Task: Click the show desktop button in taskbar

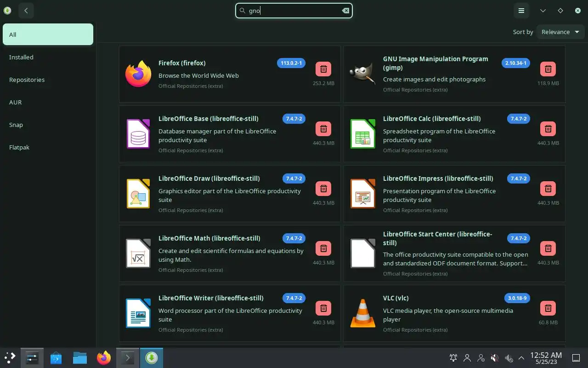Action: point(576,358)
